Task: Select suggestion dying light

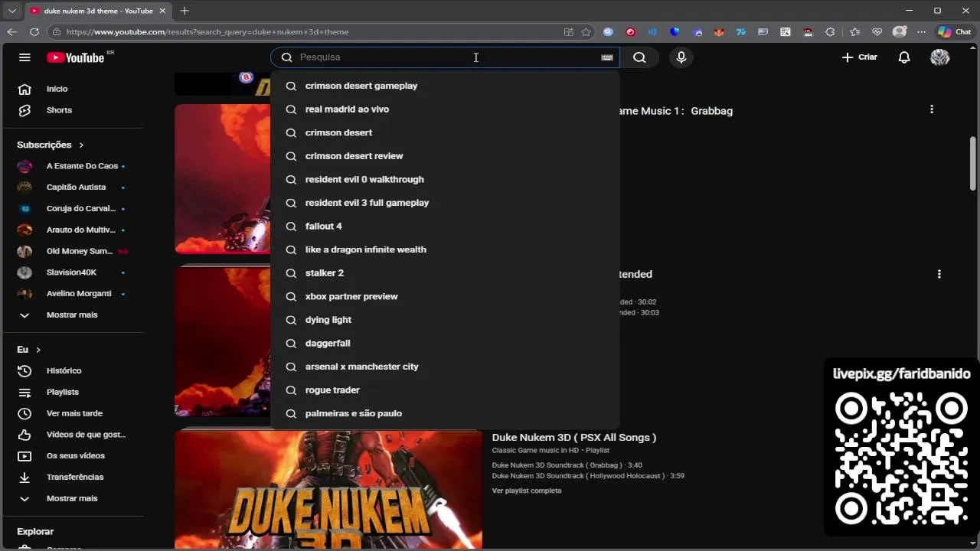Action: 445,320
